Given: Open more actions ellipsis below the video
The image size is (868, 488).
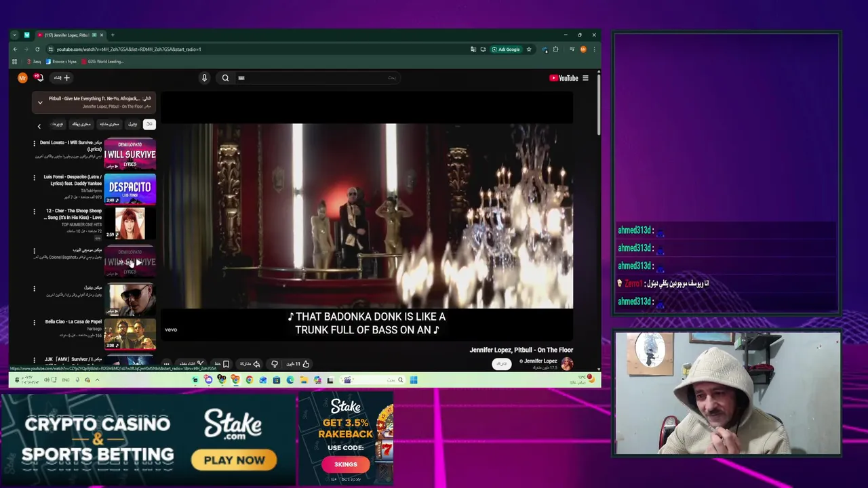Looking at the screenshot, I should pos(166,364).
